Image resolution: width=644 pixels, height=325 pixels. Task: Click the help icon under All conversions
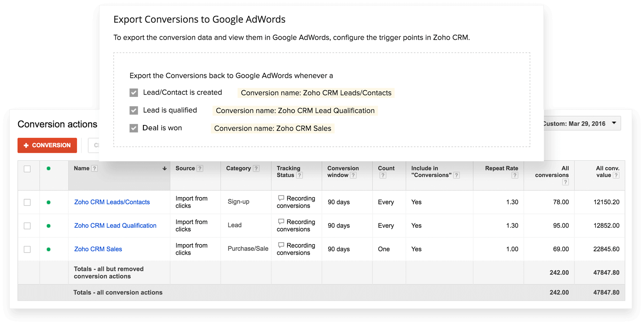point(565,182)
